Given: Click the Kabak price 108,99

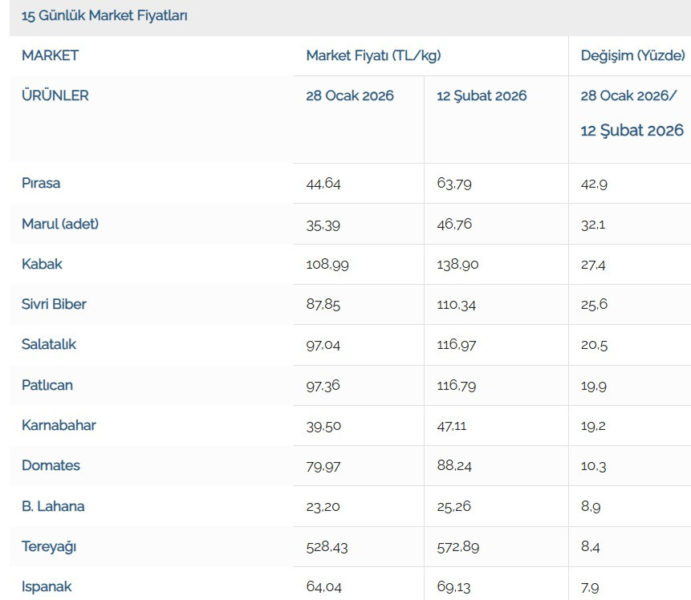Looking at the screenshot, I should point(325,265).
